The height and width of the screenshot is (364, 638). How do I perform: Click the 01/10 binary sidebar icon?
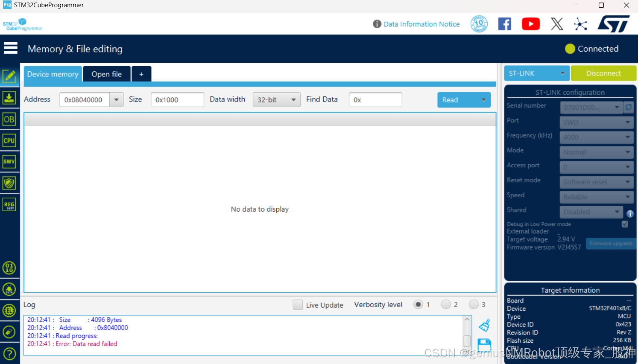coord(9,268)
